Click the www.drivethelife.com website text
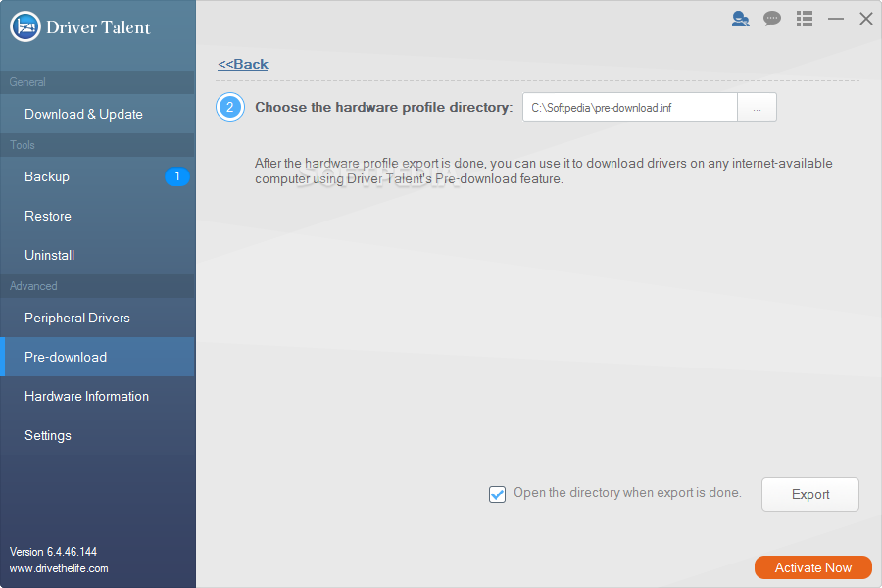This screenshot has height=588, width=882. (x=59, y=568)
